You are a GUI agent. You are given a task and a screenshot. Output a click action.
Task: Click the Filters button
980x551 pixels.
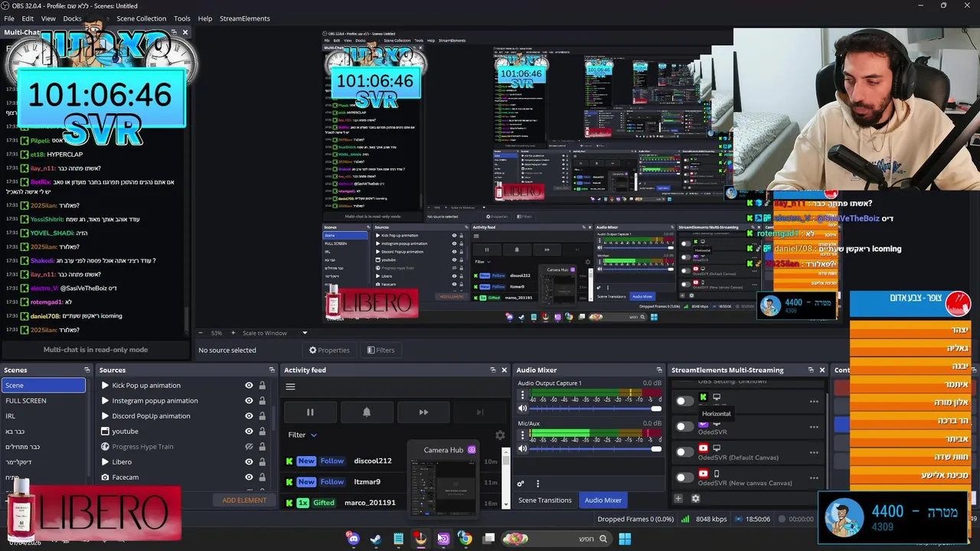381,350
